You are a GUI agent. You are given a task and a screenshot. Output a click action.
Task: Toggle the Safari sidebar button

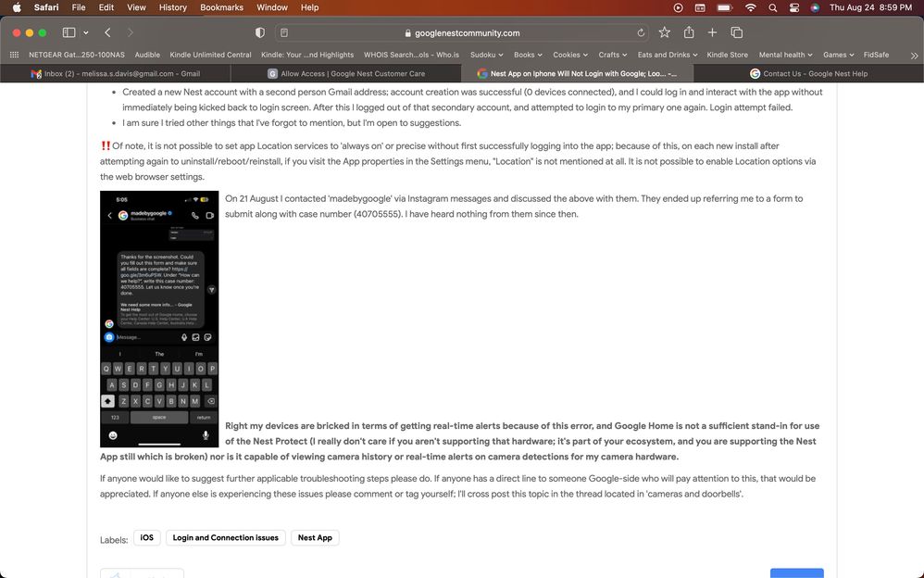(68, 32)
